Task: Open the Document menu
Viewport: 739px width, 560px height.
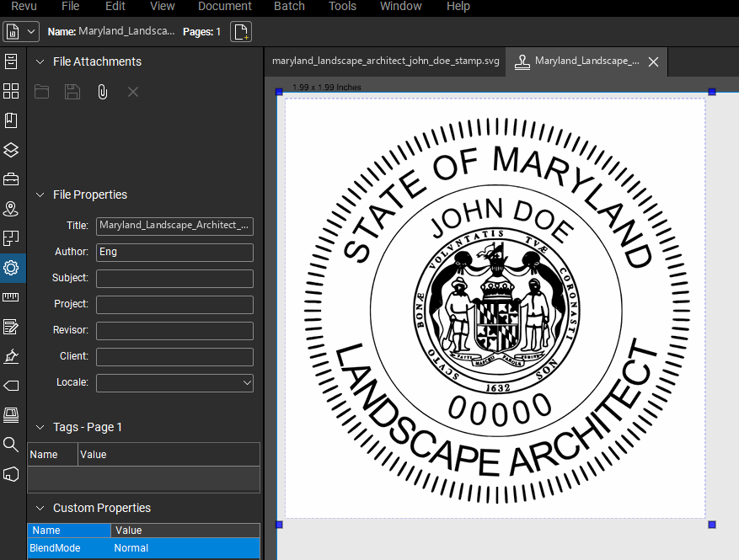Action: pyautogui.click(x=225, y=6)
